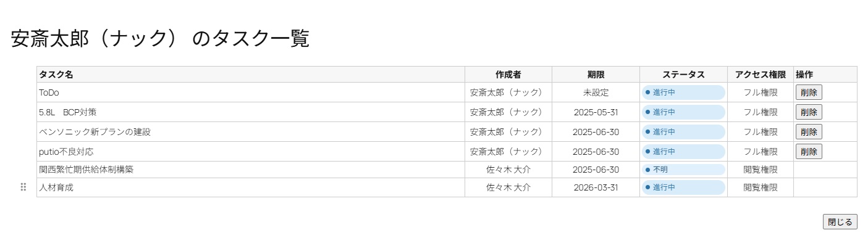This screenshot has height=238, width=868.
Task: Click the 2026-03-31 deadline cell
Action: 596,187
